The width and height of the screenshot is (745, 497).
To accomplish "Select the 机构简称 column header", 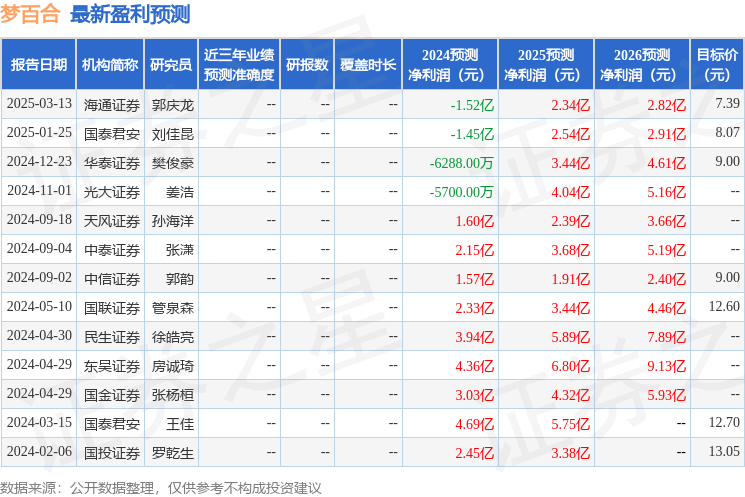I will coord(110,65).
